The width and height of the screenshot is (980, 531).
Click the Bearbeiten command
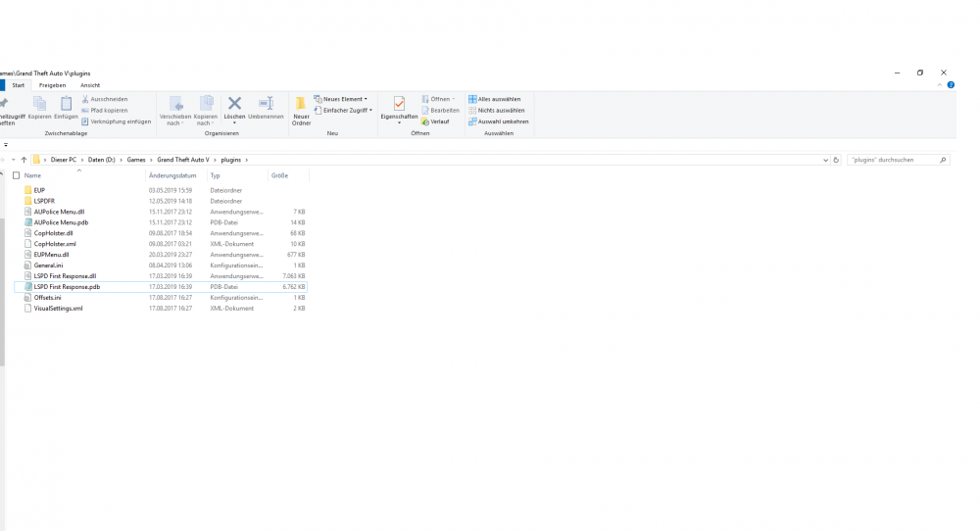tap(441, 110)
